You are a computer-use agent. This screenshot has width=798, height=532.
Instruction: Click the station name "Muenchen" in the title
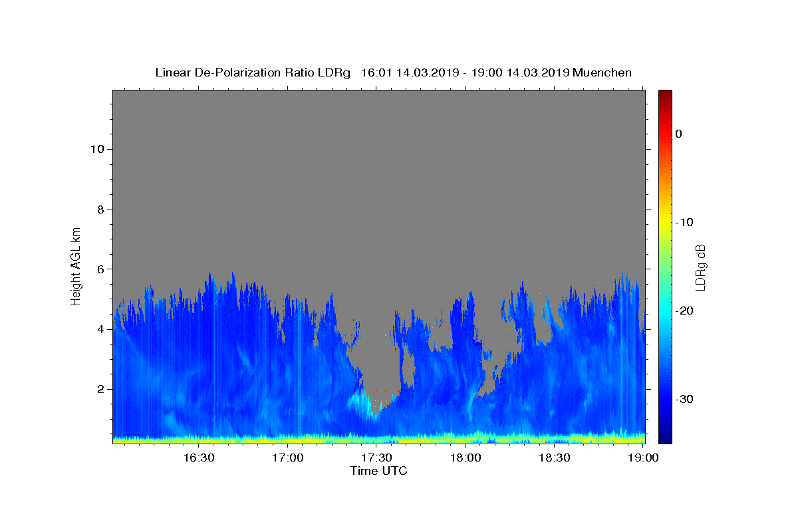602,72
